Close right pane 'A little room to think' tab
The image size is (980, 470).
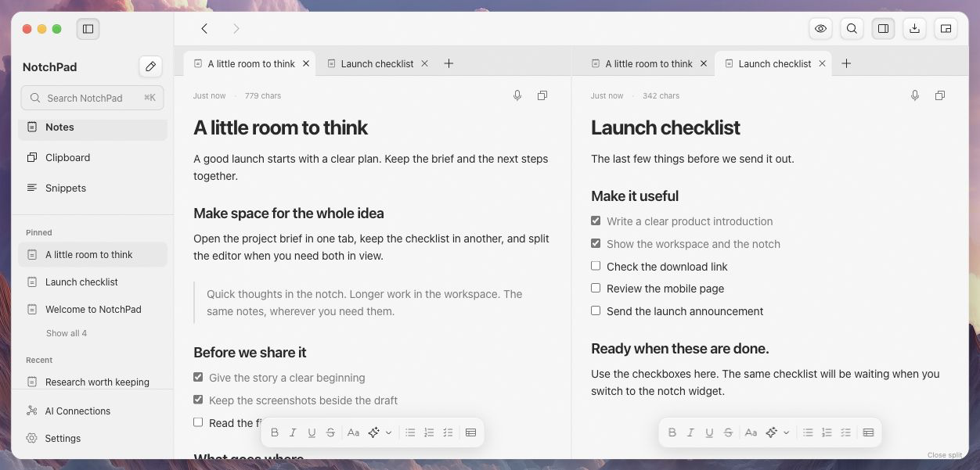coord(704,63)
